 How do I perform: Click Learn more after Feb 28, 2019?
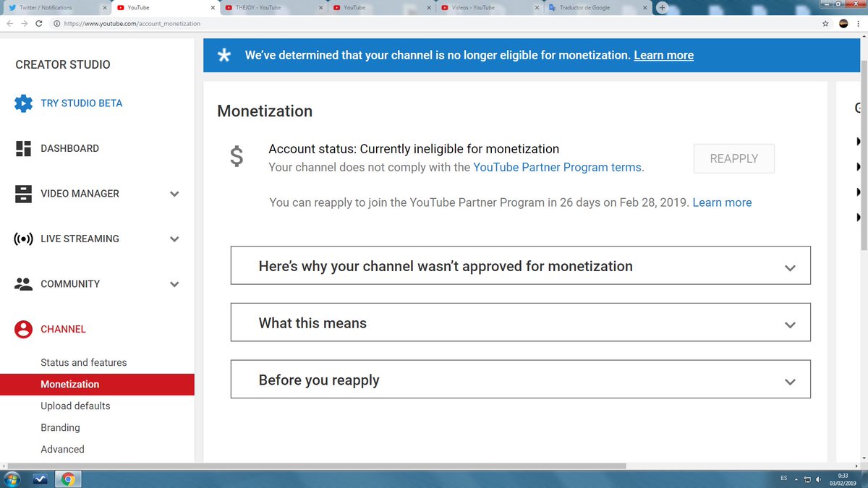point(722,202)
